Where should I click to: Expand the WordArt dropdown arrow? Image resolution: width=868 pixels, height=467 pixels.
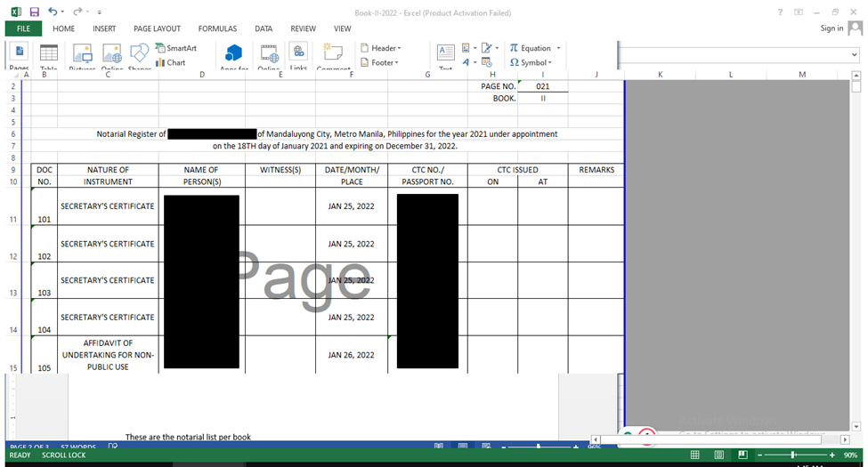475,62
